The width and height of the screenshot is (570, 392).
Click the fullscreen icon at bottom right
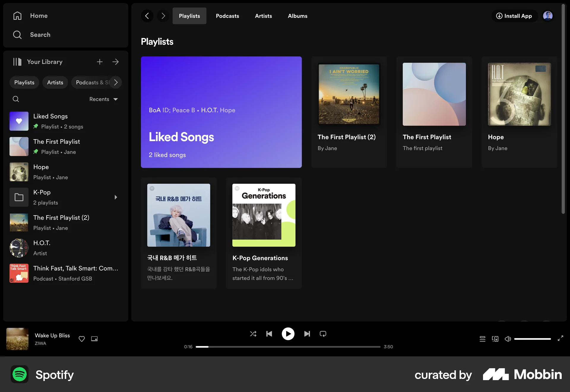(560, 339)
